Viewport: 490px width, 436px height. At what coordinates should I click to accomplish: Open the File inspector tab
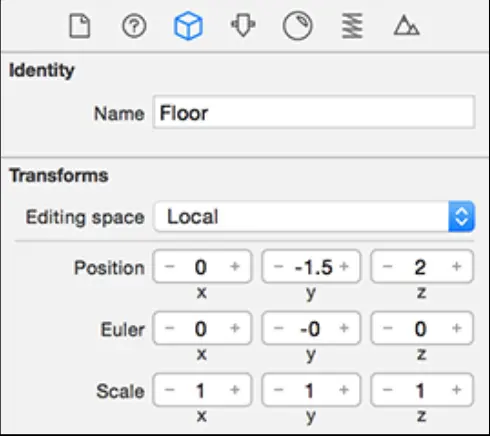[80, 26]
